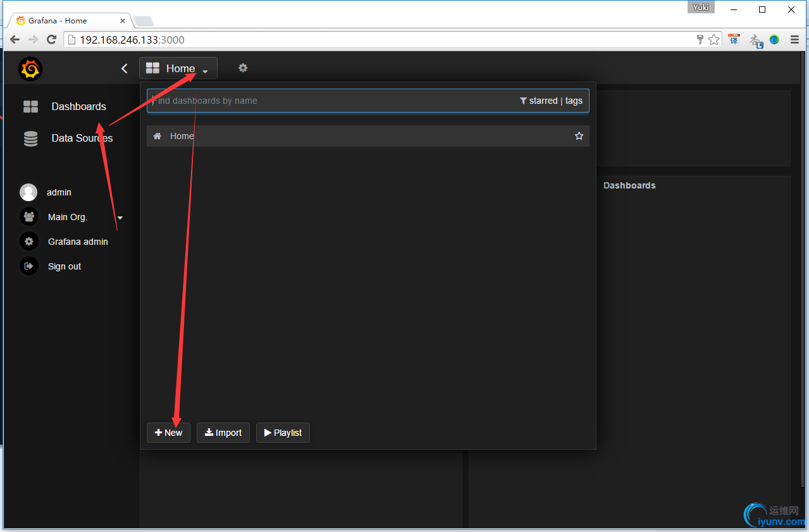
Task: Click the Main Org. people icon
Action: (x=28, y=217)
